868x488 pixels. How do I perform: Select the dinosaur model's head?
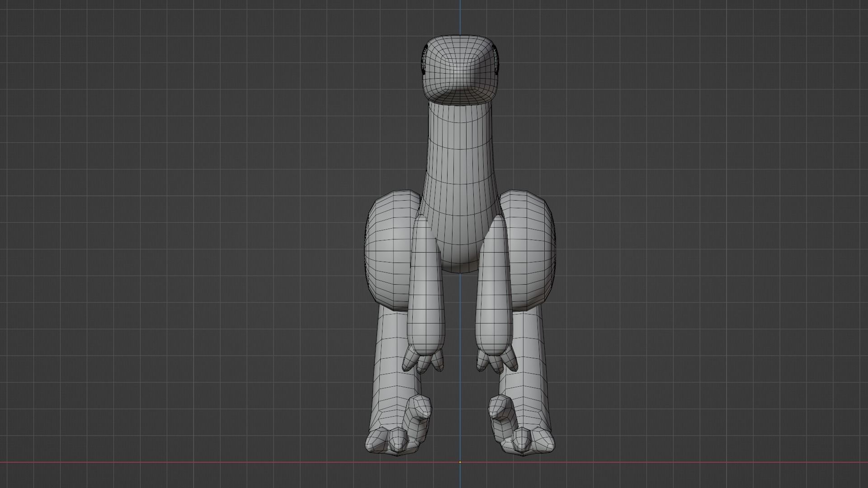[x=459, y=69]
